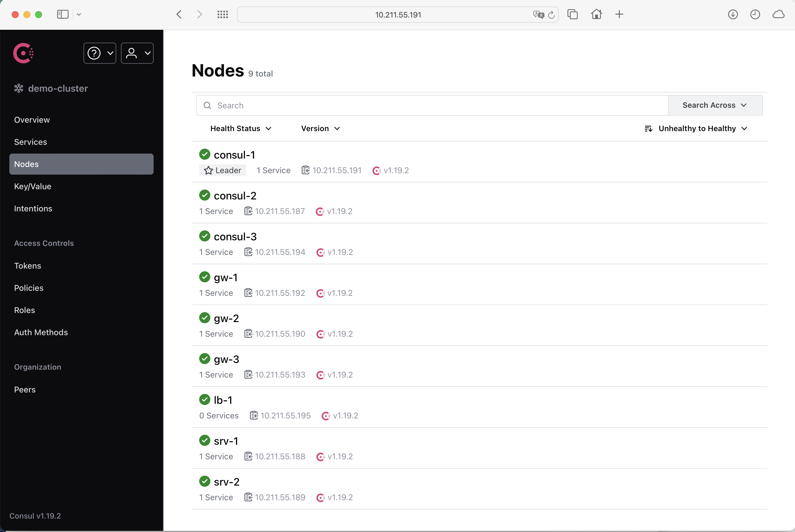795x532 pixels.
Task: Click the node icon next to srv-1 IP address
Action: (248, 456)
